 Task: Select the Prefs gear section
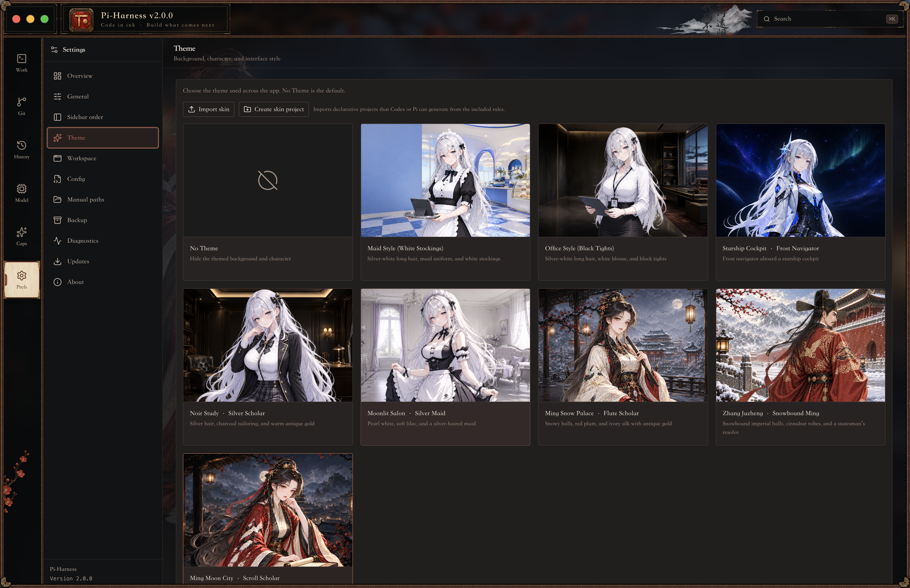[x=22, y=280]
